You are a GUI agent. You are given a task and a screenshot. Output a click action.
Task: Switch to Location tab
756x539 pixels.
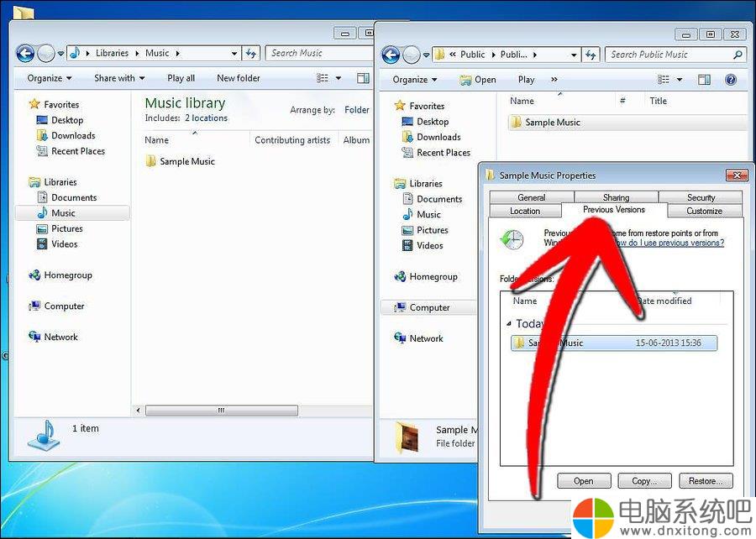[x=525, y=211]
